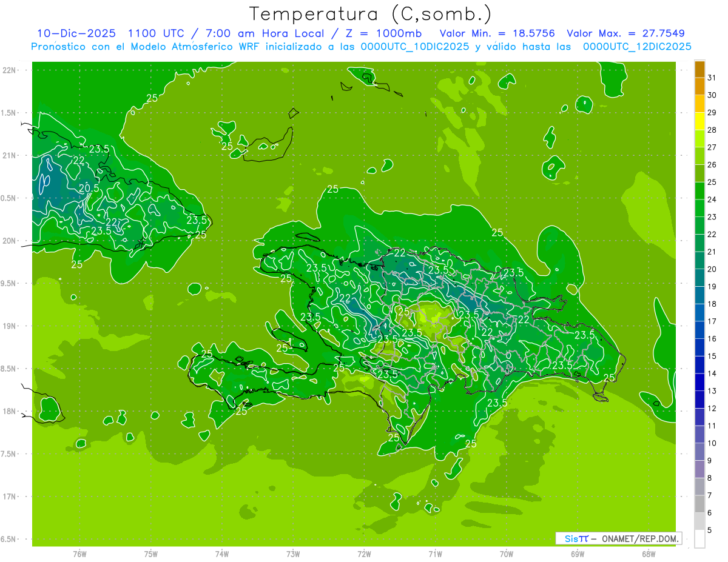Image resolution: width=728 pixels, height=562 pixels.
Task: Click the legend scale value "31"
Action: (712, 78)
